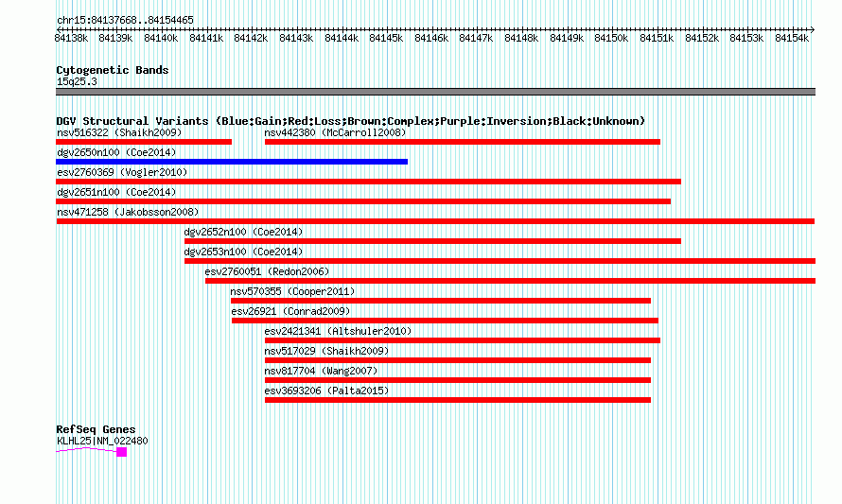
Task: Click the nsv516322 (Shaikh2009) label
Action: pos(119,132)
